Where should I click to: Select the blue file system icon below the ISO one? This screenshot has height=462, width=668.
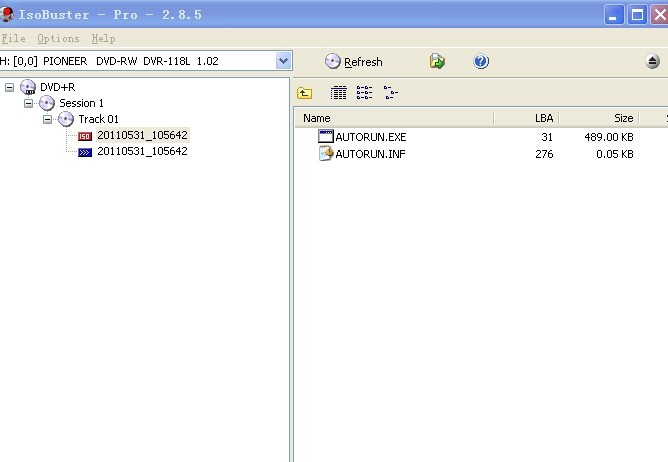pyautogui.click(x=85, y=152)
